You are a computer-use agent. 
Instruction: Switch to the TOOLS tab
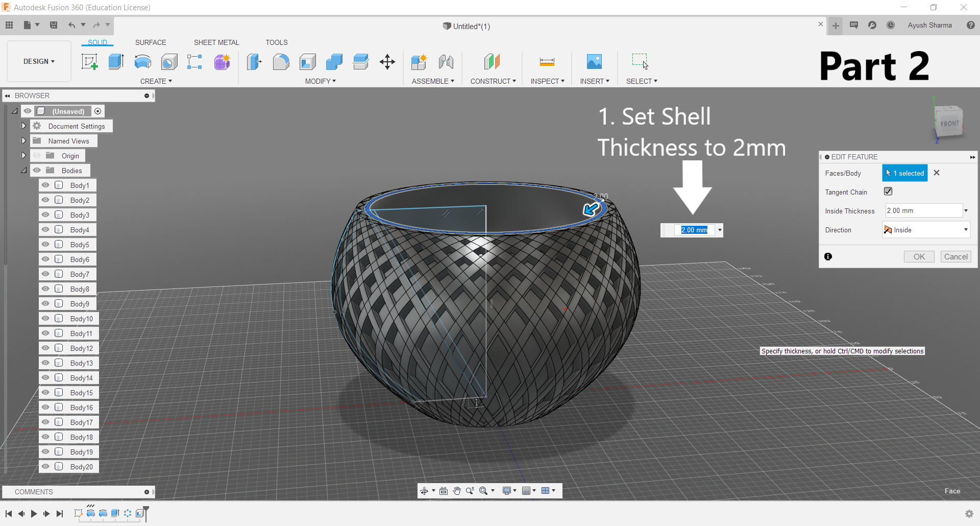click(x=277, y=42)
